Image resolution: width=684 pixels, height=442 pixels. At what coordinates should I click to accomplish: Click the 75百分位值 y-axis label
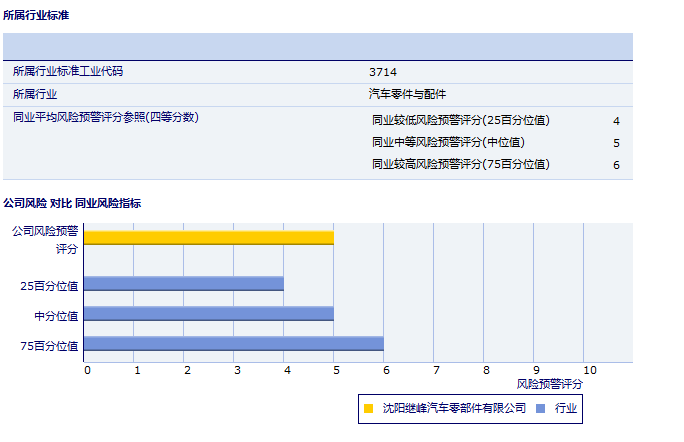point(50,345)
